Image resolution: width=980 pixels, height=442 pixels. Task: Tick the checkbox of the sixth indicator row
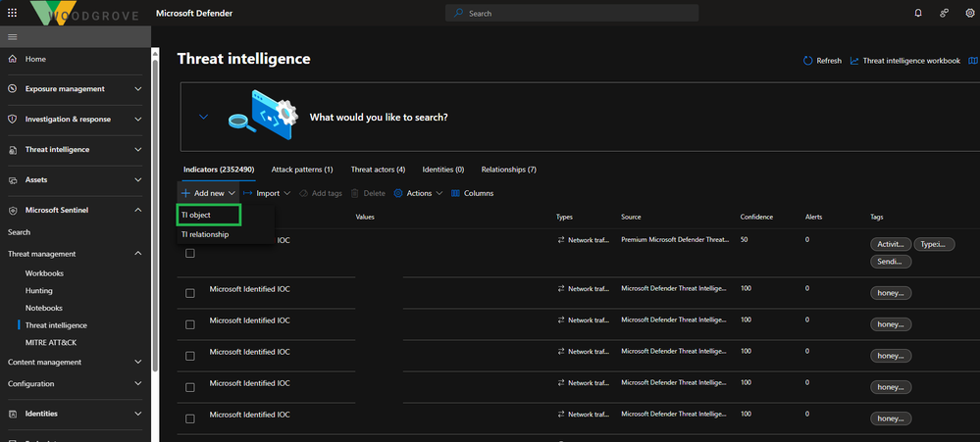click(x=190, y=418)
